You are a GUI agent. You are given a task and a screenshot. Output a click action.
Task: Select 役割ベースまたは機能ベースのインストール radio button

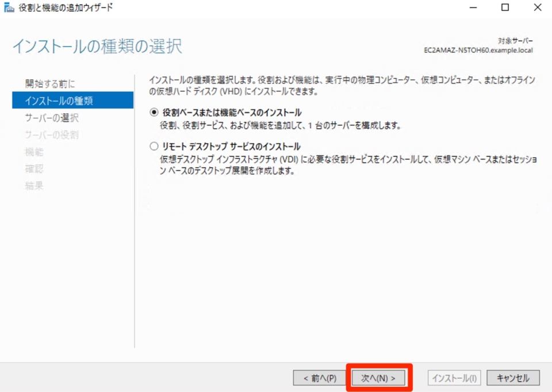[154, 113]
